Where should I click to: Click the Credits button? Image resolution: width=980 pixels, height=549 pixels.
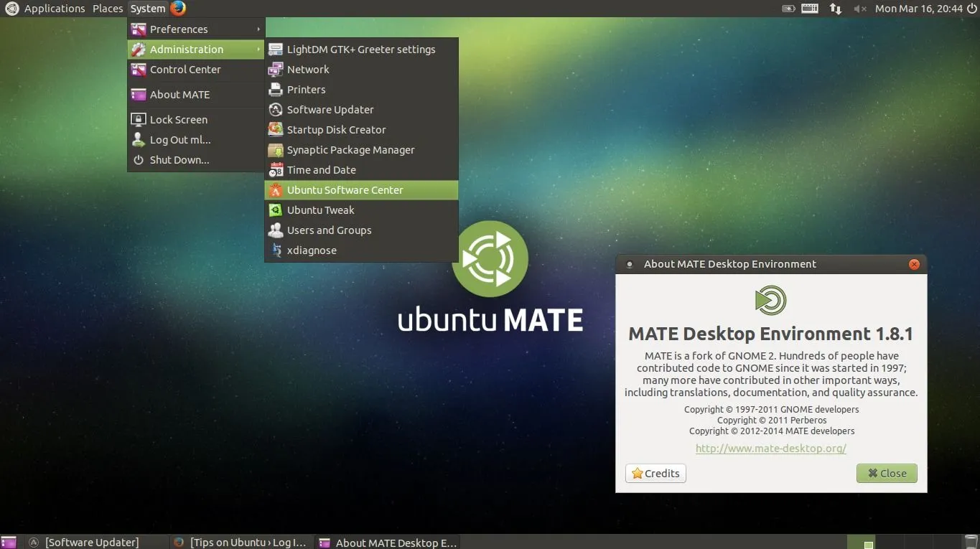click(x=655, y=473)
